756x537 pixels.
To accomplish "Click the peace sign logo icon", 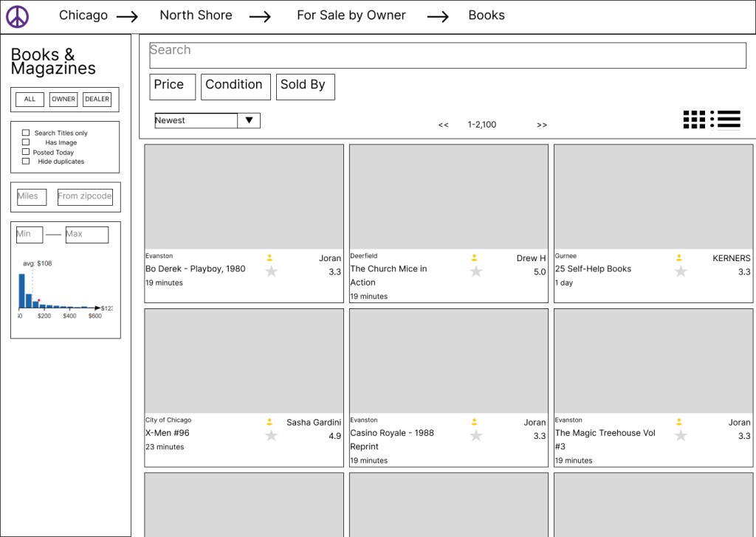I will (17, 17).
